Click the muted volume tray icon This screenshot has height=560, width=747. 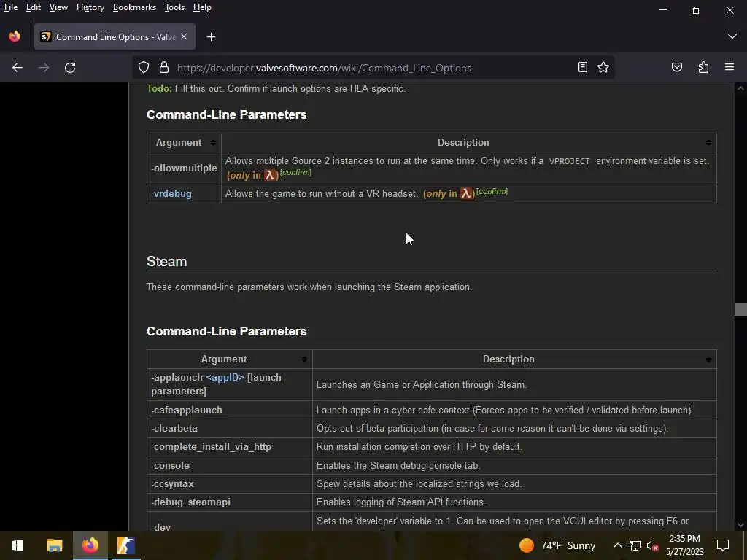click(x=652, y=545)
